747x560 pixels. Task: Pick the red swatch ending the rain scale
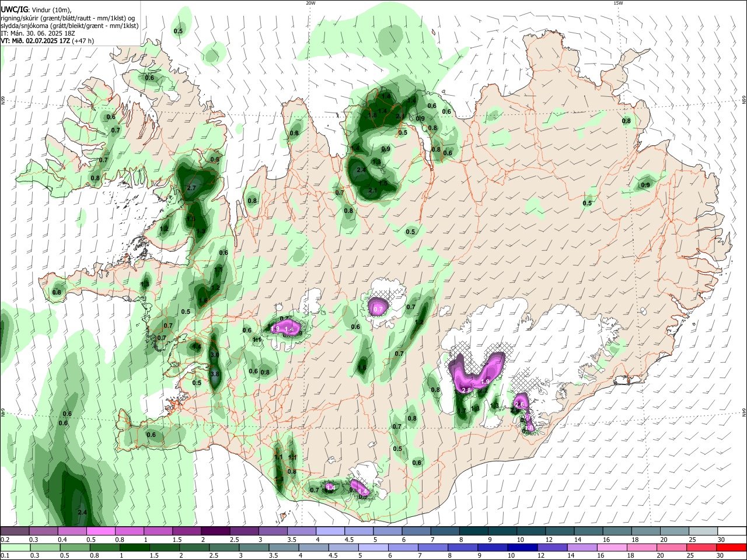(731, 547)
